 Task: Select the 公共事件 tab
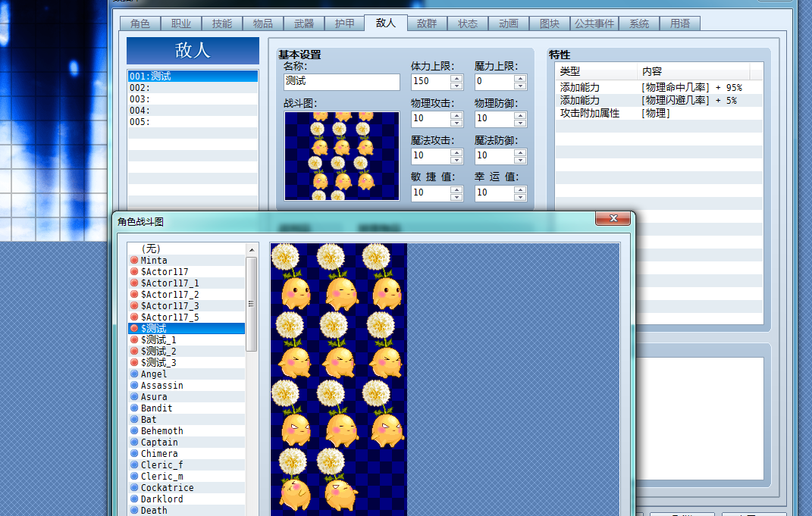(594, 23)
